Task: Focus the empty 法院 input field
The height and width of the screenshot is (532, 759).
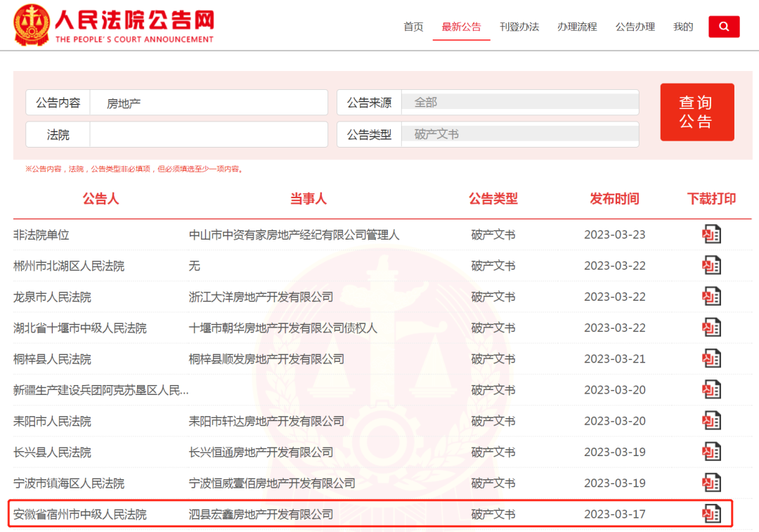Action: (209, 134)
